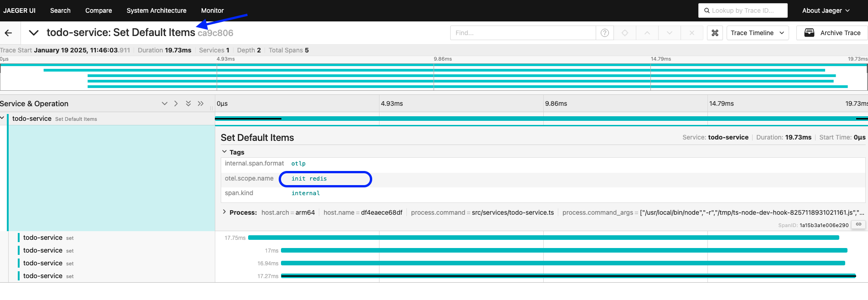Jump to previous search result arrow
This screenshot has height=300, width=868.
tap(647, 33)
